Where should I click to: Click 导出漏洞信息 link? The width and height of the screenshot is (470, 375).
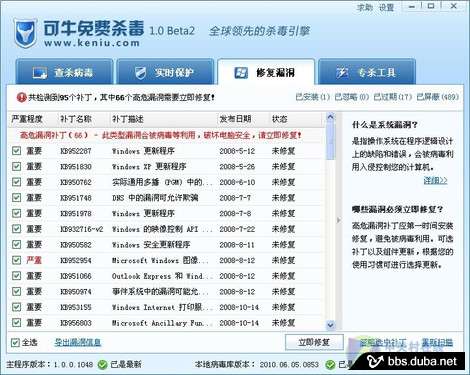pos(78,342)
